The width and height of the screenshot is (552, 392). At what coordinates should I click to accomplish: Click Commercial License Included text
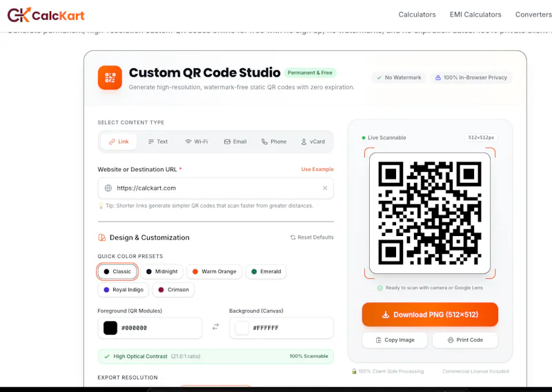[x=475, y=371]
